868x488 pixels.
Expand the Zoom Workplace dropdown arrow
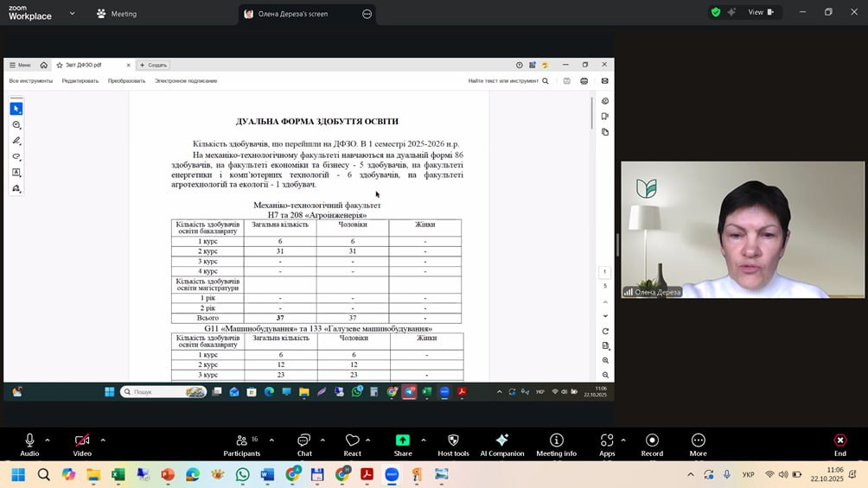pyautogui.click(x=72, y=14)
